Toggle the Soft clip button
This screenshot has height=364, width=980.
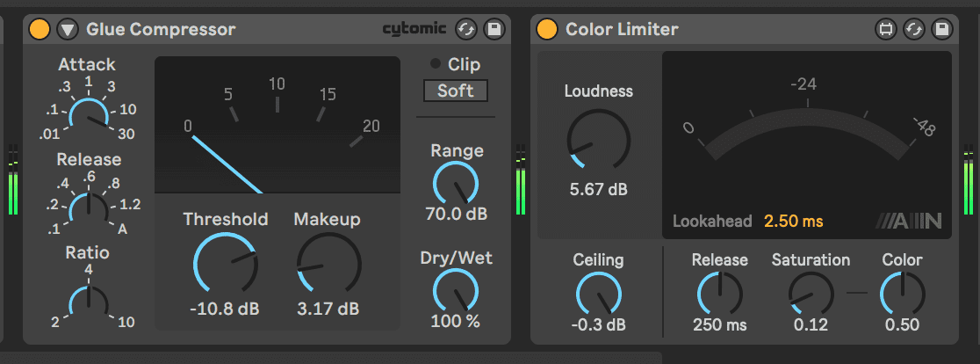[x=456, y=91]
